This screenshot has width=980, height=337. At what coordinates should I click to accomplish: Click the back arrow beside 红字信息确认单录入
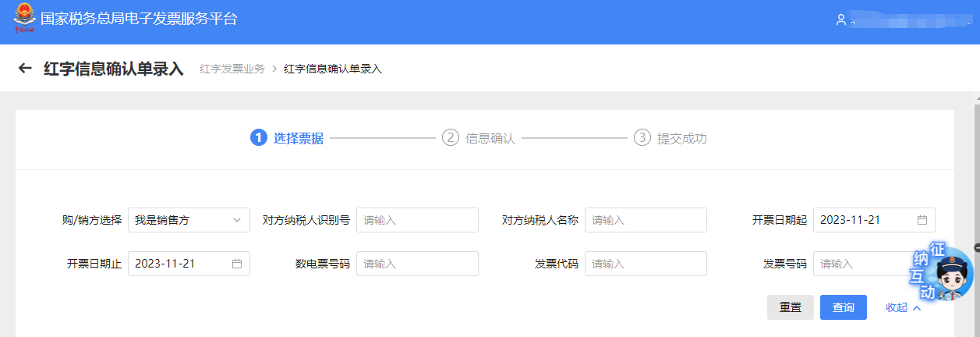pos(25,69)
